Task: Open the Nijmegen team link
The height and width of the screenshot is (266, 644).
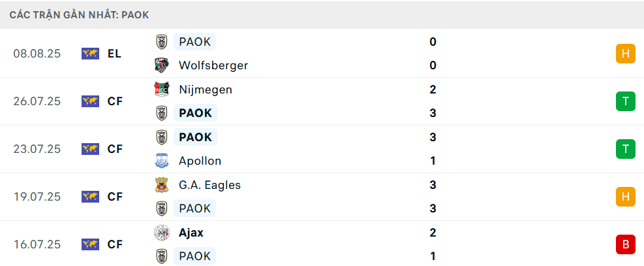Action: click(205, 90)
